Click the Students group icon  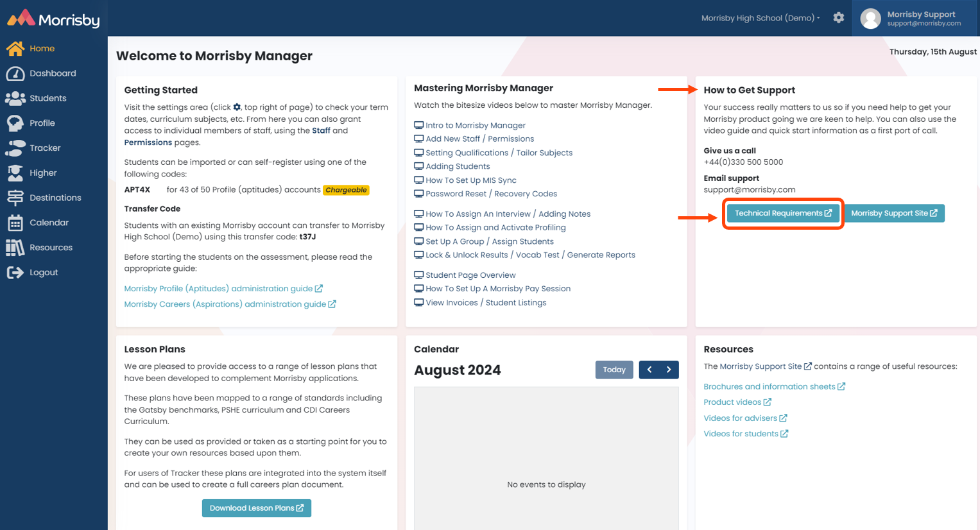click(x=15, y=98)
